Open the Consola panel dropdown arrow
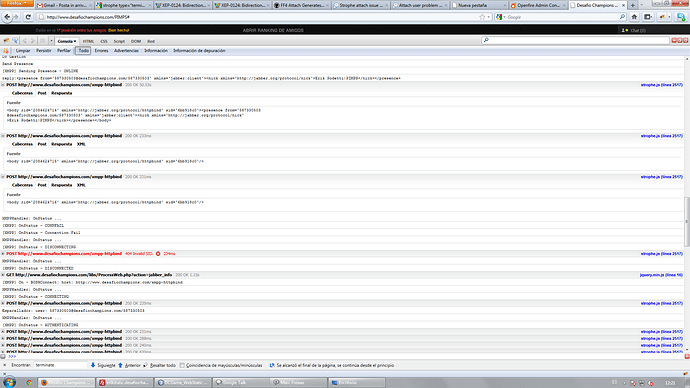This screenshot has height=388, width=690. (75, 41)
